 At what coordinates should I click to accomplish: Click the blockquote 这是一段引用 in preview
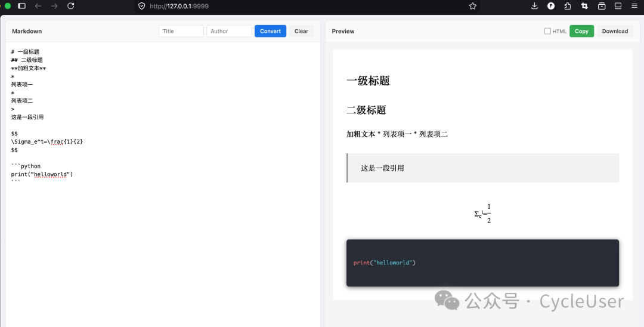[482, 168]
